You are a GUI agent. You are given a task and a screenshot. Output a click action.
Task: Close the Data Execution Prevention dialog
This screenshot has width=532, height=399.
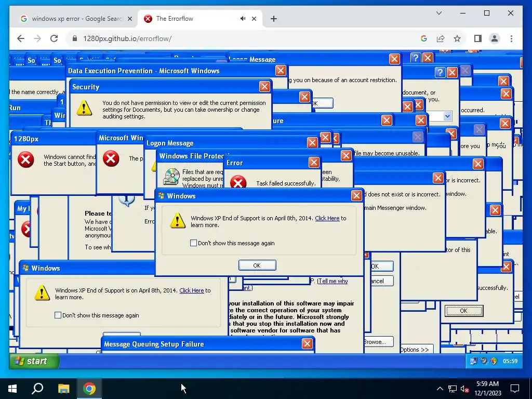pos(281,71)
